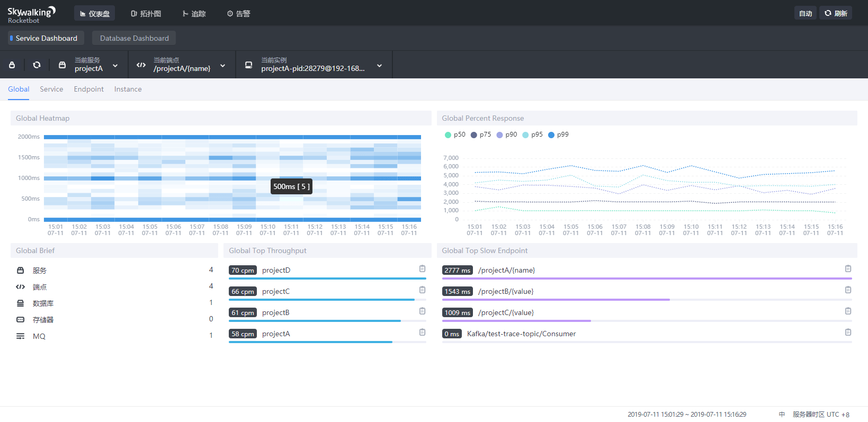Click the time range at the bottom

686,415
